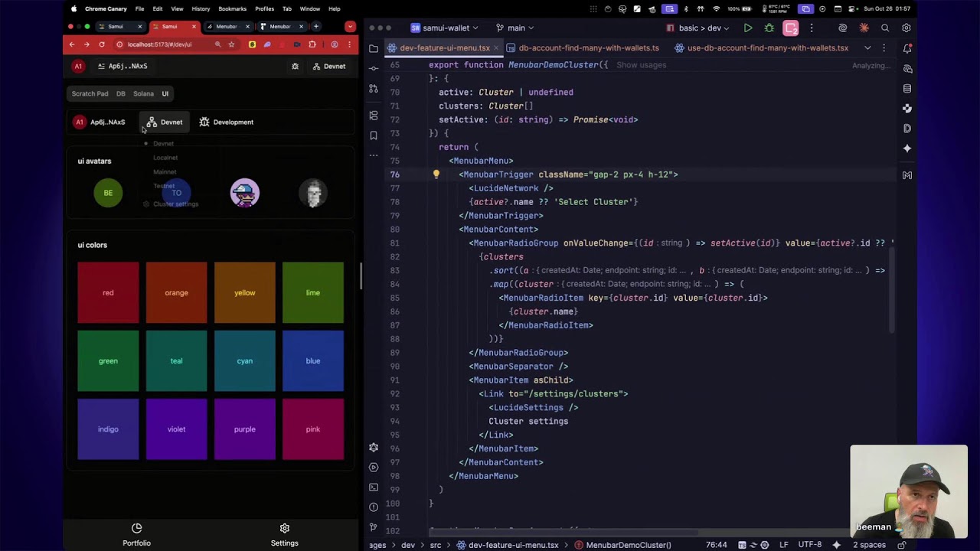Viewport: 980px width, 551px height.
Task: Click the MenubarDemoCluster() breadcrumb
Action: pyautogui.click(x=622, y=545)
